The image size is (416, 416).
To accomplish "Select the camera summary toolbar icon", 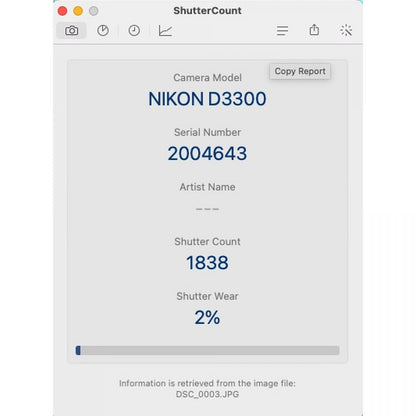I will click(72, 31).
